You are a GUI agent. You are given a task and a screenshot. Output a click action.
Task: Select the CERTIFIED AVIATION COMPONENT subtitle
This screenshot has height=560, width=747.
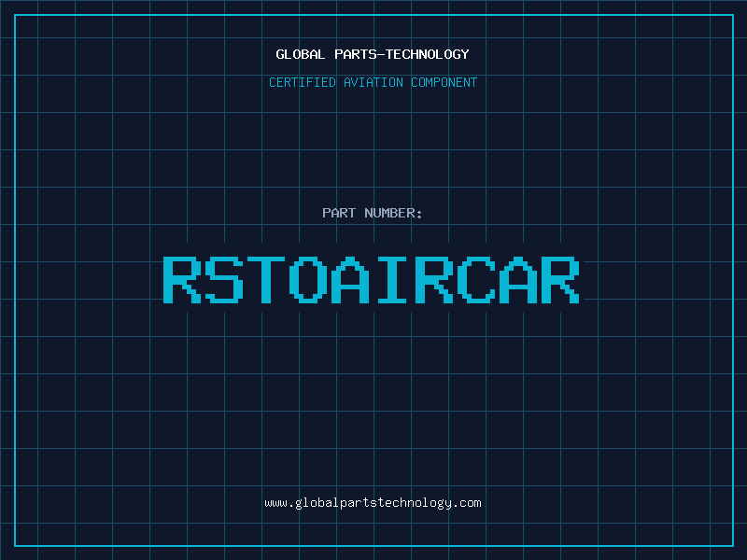click(x=373, y=82)
